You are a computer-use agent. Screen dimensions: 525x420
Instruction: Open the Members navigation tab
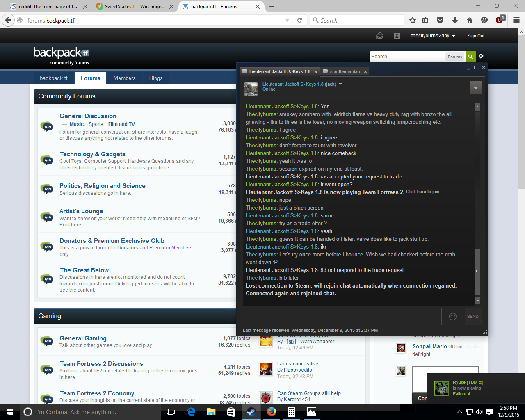coord(124,78)
